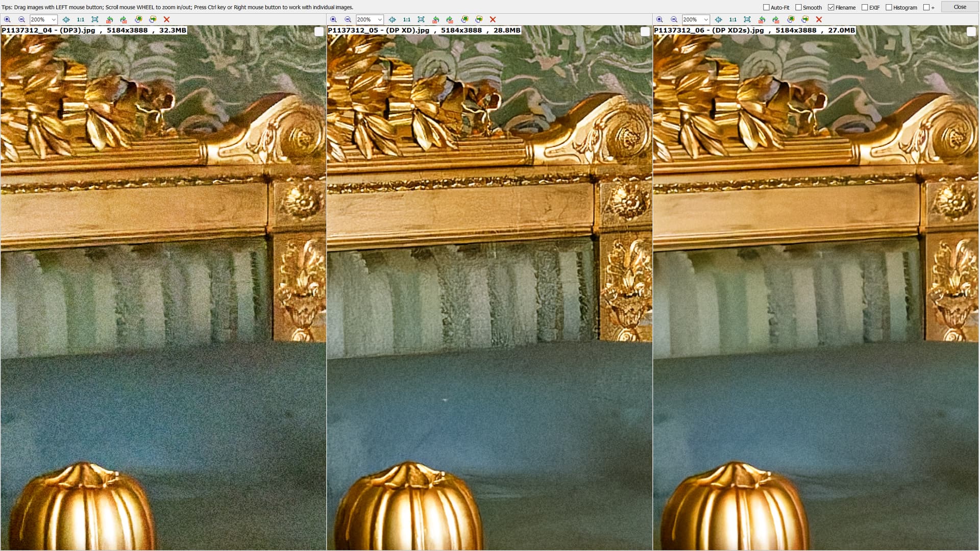Zoom out on the DP XD2s image panel
The image size is (980, 551).
pyautogui.click(x=674, y=19)
